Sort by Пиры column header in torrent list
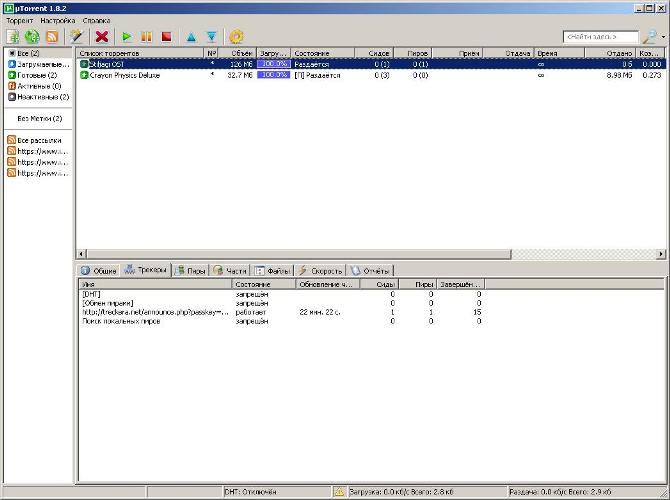This screenshot has width=670, height=500. pos(413,53)
